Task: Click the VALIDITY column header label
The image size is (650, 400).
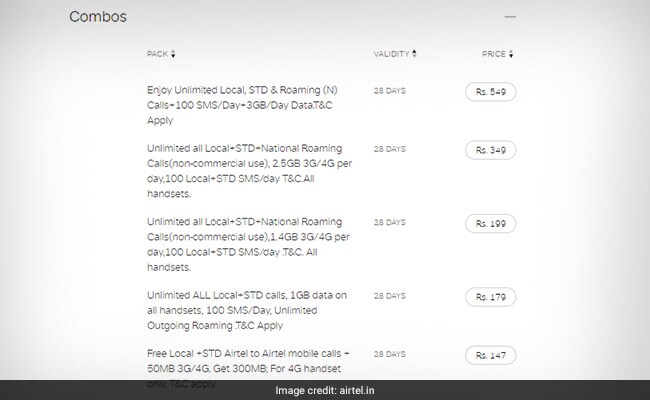Action: pos(391,54)
